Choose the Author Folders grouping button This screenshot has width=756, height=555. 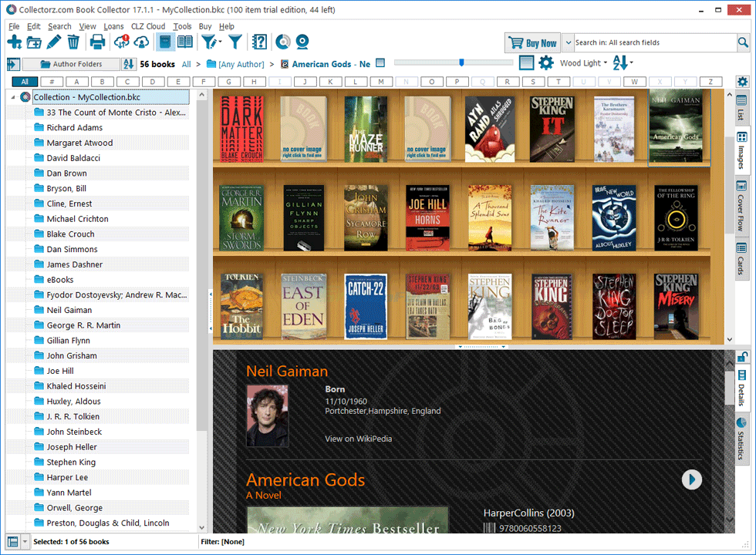[x=71, y=64]
